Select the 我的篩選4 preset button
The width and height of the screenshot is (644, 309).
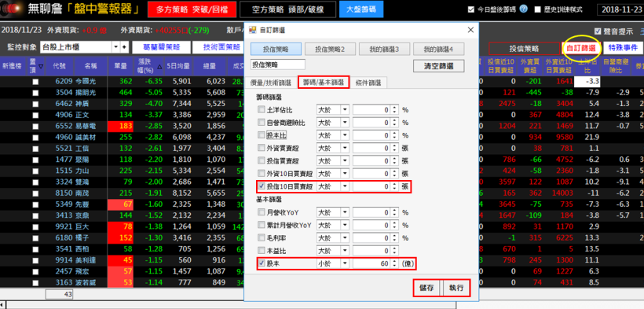[439, 49]
